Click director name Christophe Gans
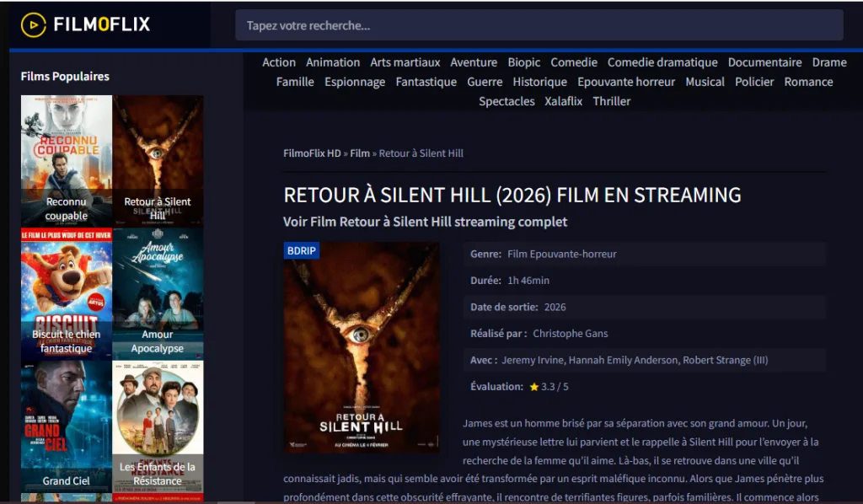This screenshot has height=504, width=863. (x=570, y=334)
